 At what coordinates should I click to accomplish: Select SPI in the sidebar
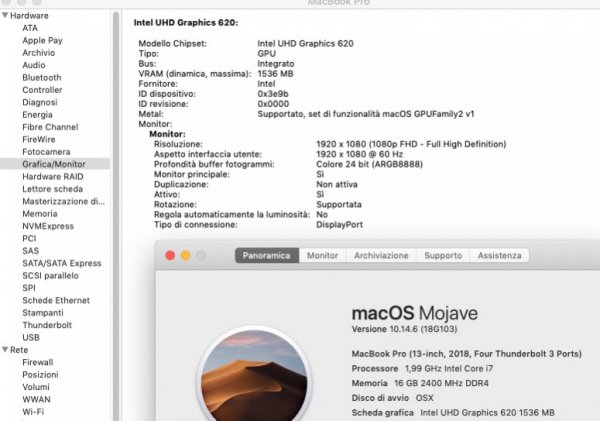tap(29, 288)
